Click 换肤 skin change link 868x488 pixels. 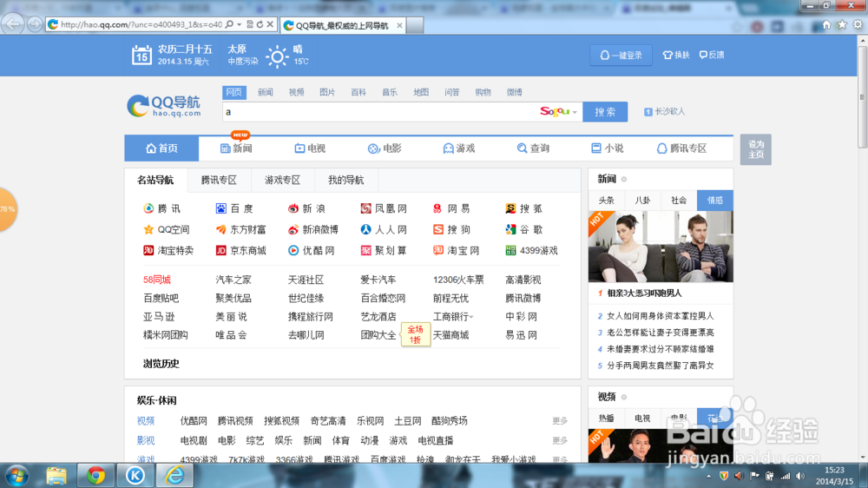(676, 55)
